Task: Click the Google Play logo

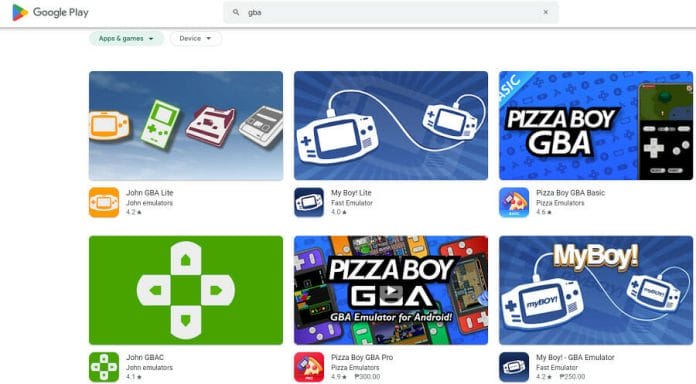Action: tap(50, 12)
